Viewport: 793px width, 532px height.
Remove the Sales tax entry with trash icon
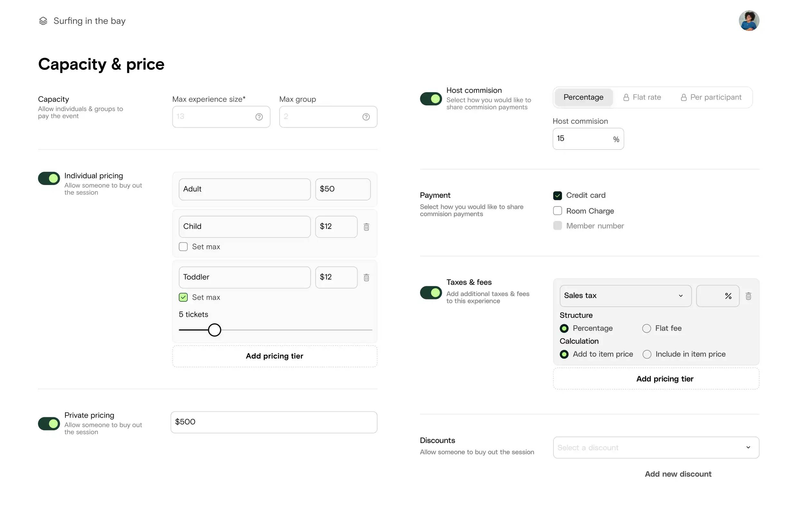point(748,296)
